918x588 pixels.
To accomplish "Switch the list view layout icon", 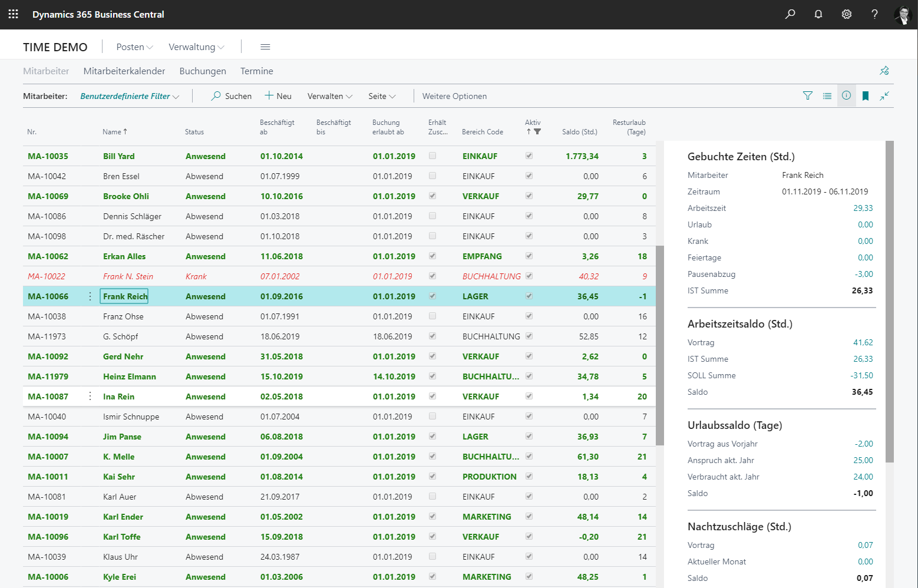I will (x=827, y=95).
